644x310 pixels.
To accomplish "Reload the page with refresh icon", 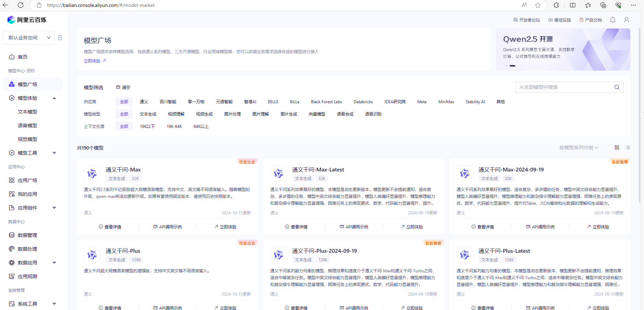I will [x=21, y=5].
